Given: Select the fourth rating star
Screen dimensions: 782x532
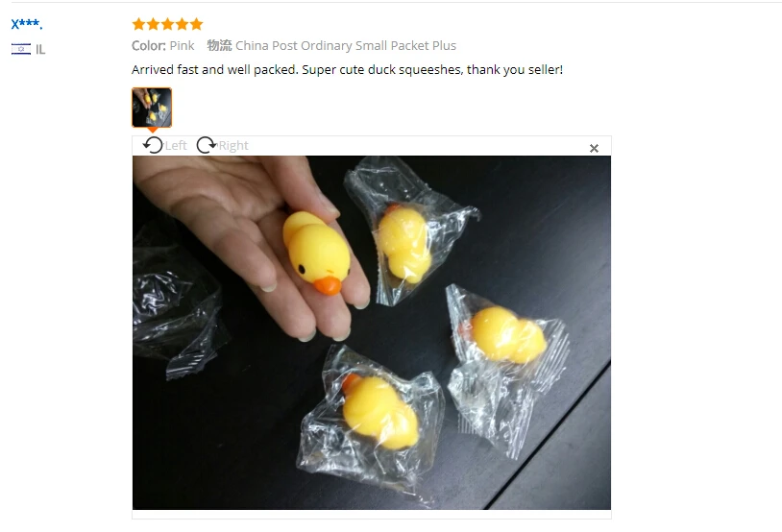Looking at the screenshot, I should 182,24.
